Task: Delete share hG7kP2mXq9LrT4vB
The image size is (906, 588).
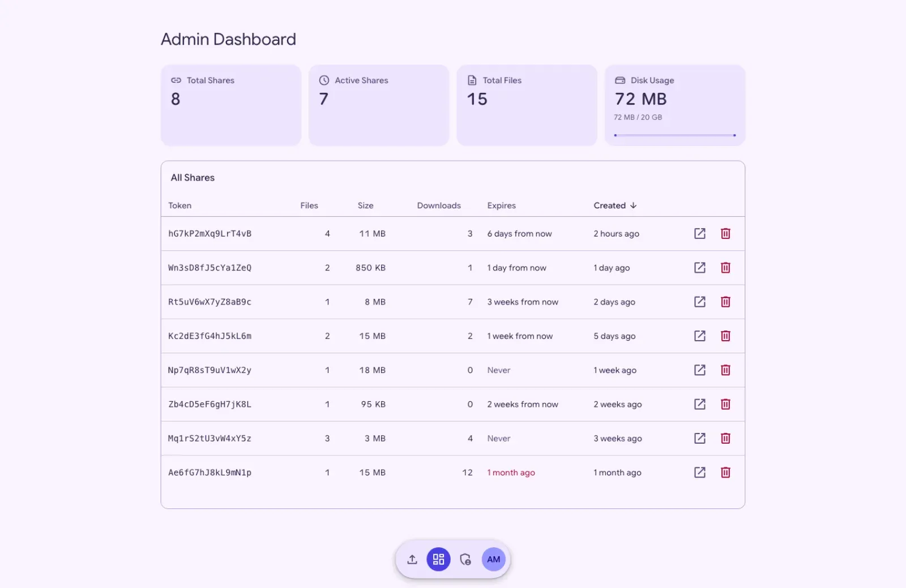Action: click(725, 234)
